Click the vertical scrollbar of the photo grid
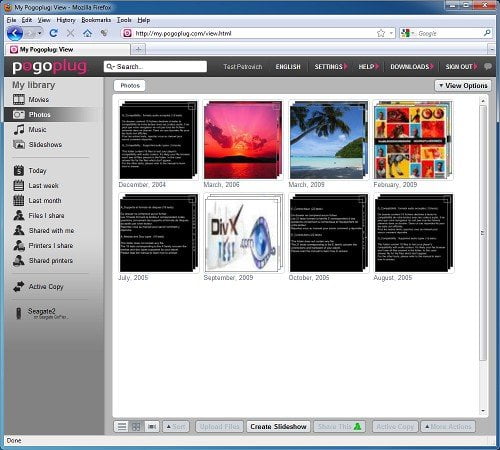 (483, 233)
